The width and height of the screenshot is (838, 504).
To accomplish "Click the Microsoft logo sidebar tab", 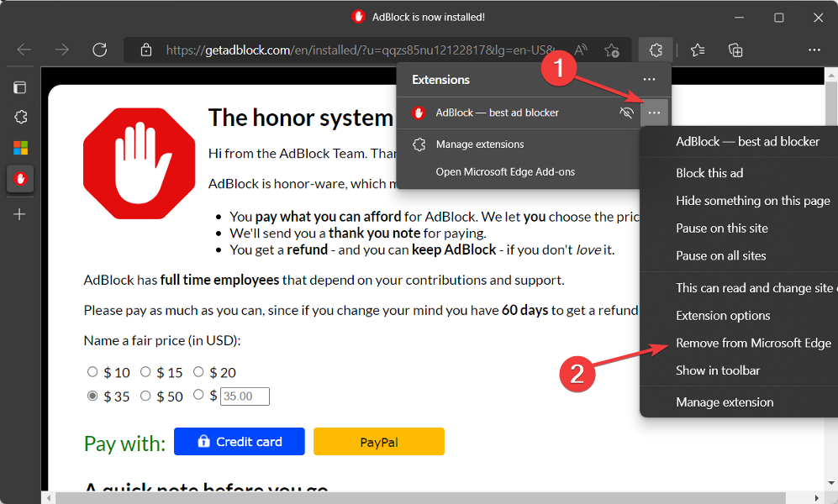I will click(20, 148).
